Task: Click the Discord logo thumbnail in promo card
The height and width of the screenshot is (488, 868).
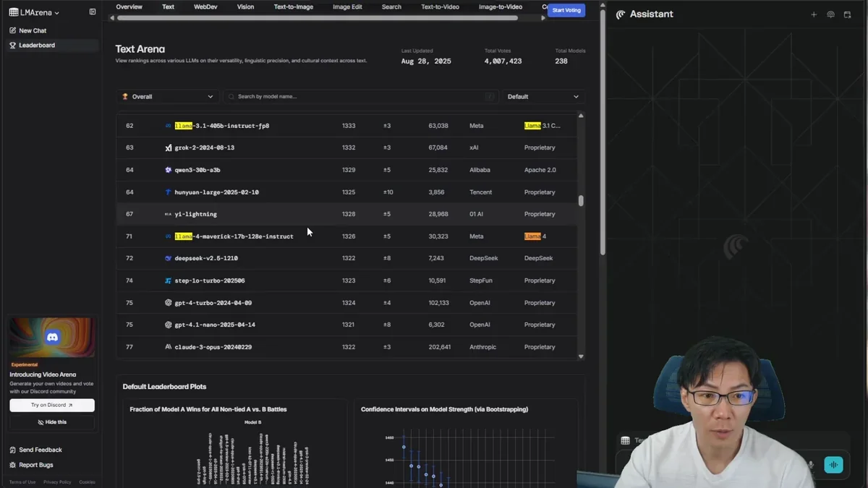Action: (x=52, y=337)
